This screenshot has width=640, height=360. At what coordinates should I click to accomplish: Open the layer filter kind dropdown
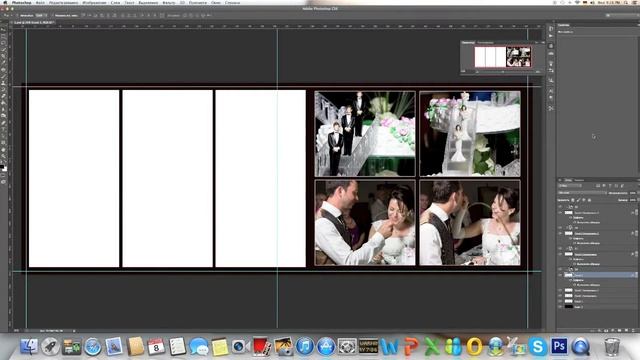tap(571, 186)
